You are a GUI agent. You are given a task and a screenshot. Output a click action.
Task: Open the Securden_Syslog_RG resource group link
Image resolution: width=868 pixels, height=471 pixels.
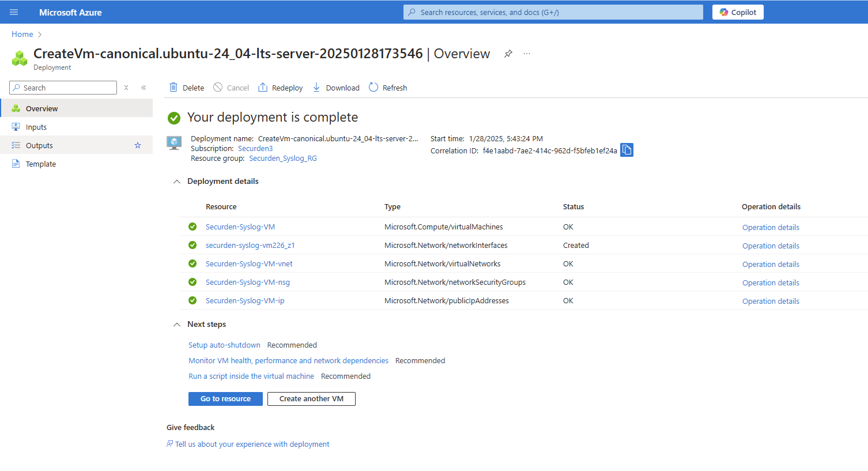[x=283, y=159]
